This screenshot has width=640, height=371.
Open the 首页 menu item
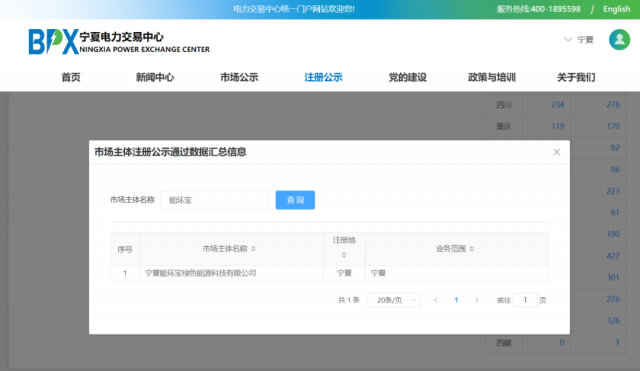click(71, 77)
